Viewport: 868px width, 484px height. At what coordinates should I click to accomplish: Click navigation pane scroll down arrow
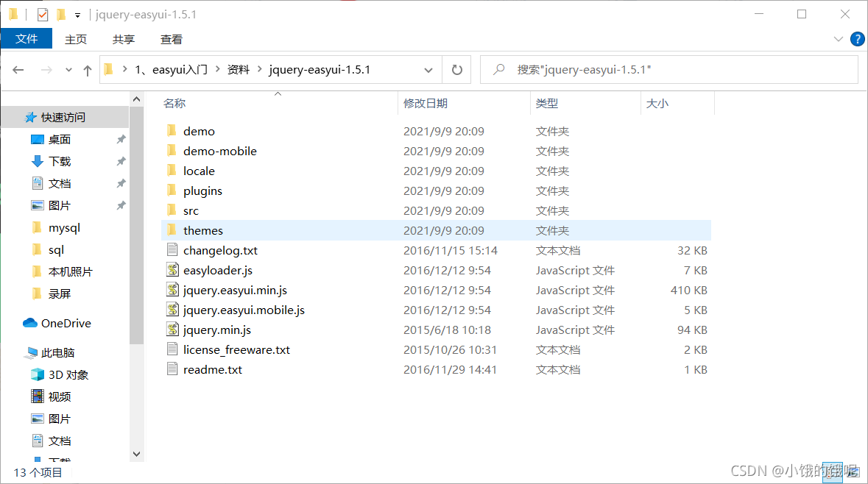click(136, 454)
